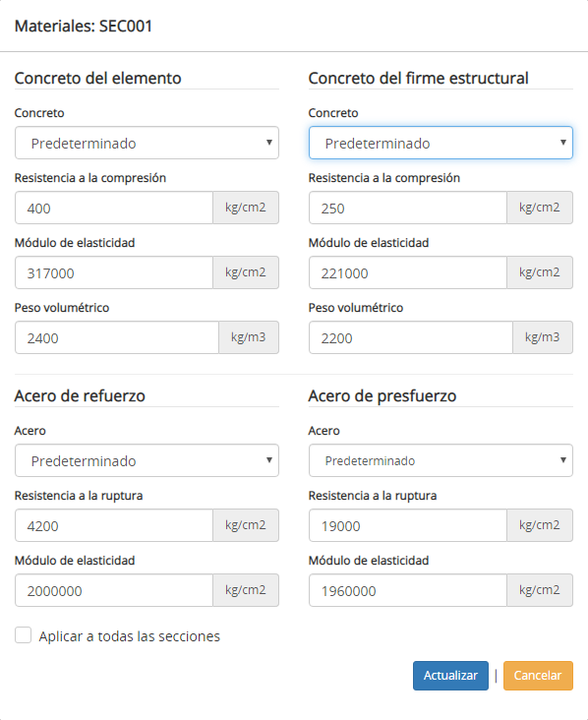The image size is (588, 720).
Task: Select the elasticity modulus field showing 317000
Action: (x=114, y=272)
